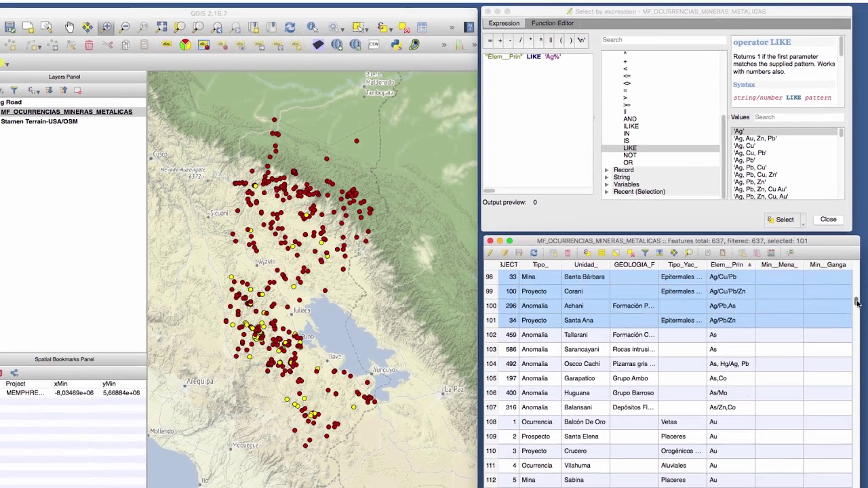
Task: Expand the String function group
Action: [607, 178]
